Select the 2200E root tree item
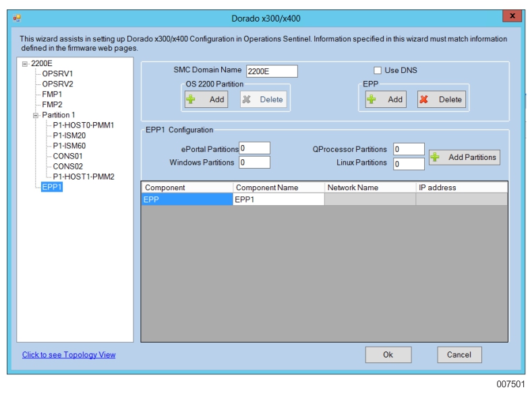 [x=42, y=63]
